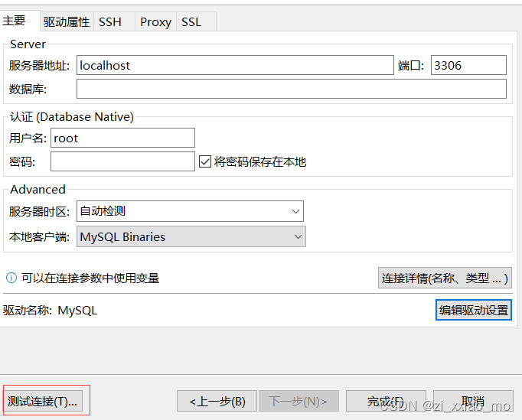Open the 服务器时区 dropdown showing 自动检测
This screenshot has height=420, width=522.
coord(190,211)
